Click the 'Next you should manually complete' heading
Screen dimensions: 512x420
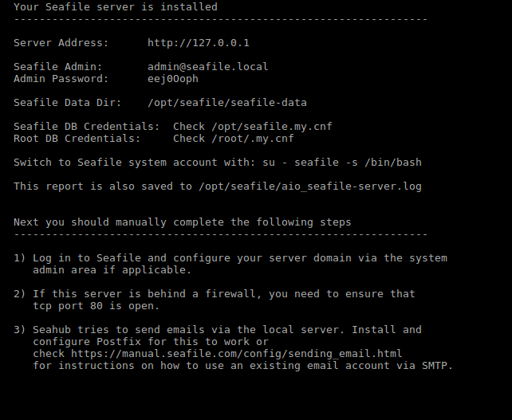pyautogui.click(x=183, y=222)
